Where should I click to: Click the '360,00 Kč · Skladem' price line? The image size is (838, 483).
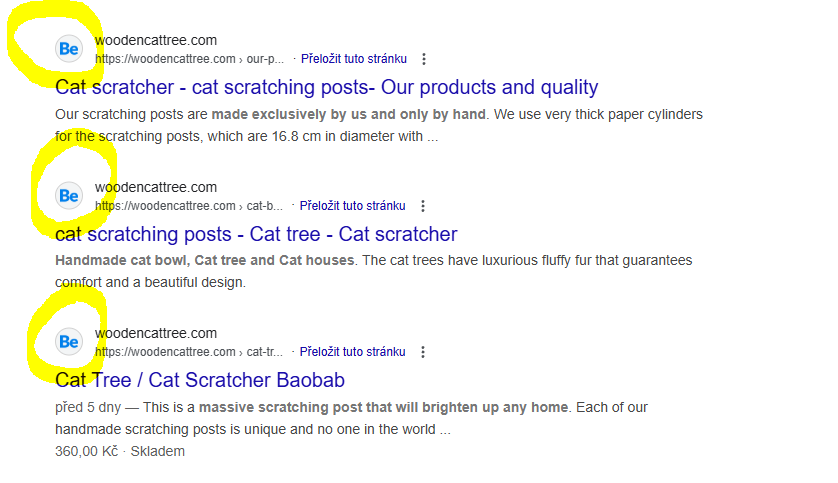click(120, 451)
